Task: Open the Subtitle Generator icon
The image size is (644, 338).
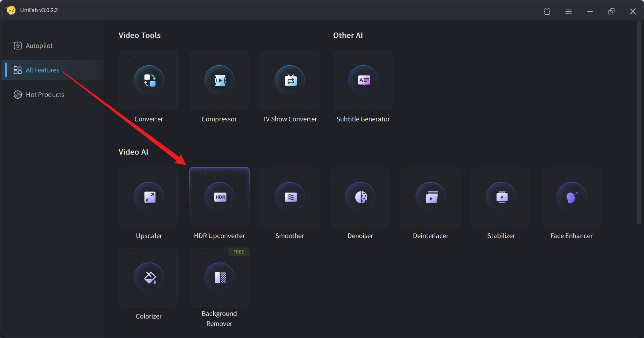Action: [363, 80]
